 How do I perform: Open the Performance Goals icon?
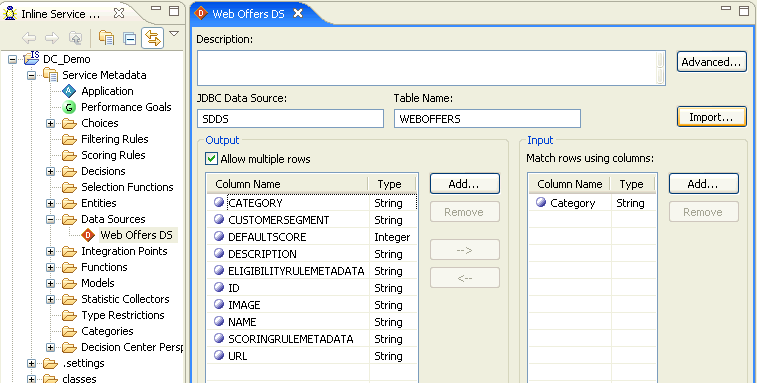[x=69, y=107]
